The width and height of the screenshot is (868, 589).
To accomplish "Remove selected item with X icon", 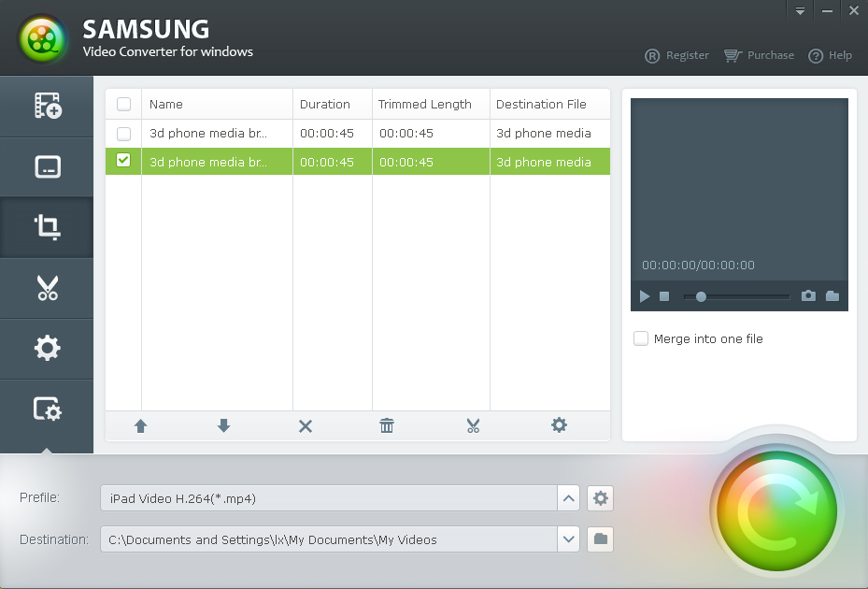I will tap(306, 425).
